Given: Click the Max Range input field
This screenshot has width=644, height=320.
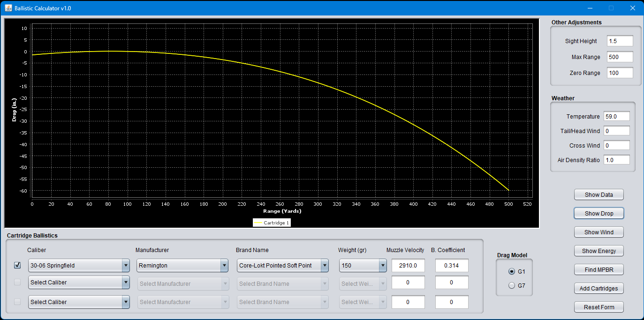Looking at the screenshot, I should (620, 57).
